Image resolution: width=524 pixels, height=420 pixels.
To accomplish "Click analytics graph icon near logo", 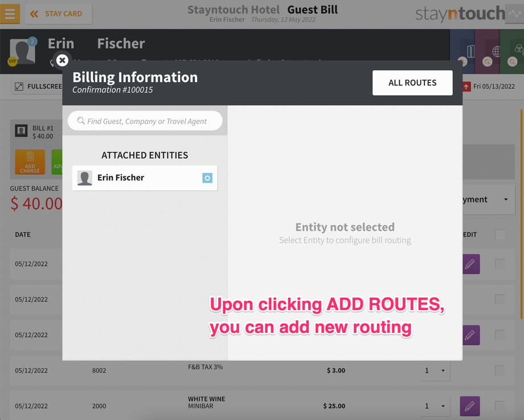I will [514, 14].
